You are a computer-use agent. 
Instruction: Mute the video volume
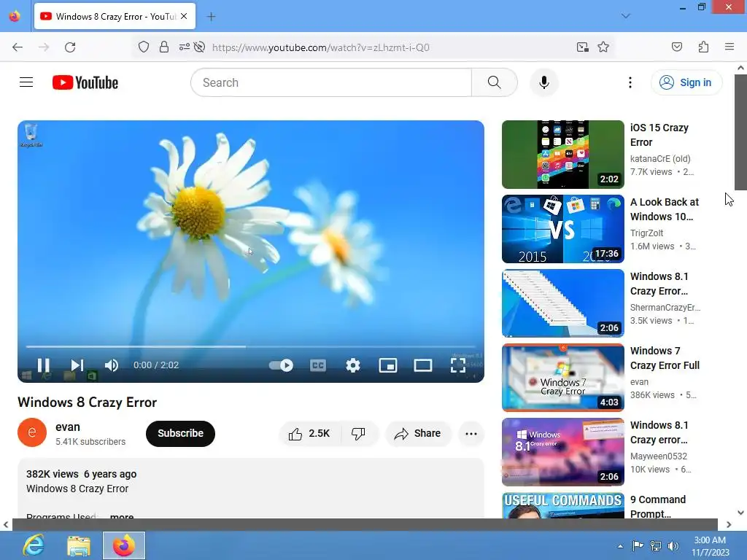112,365
